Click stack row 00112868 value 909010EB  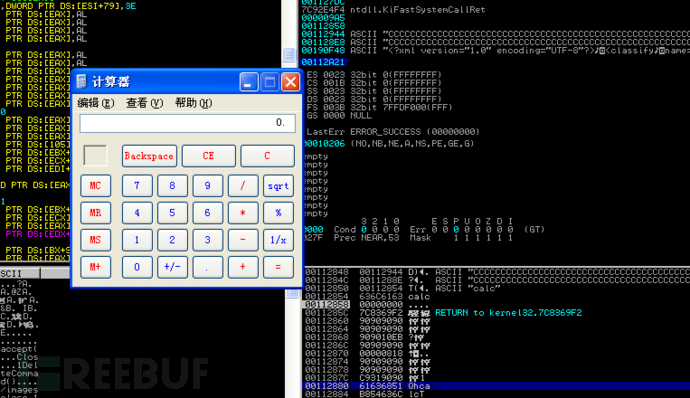pos(381,337)
